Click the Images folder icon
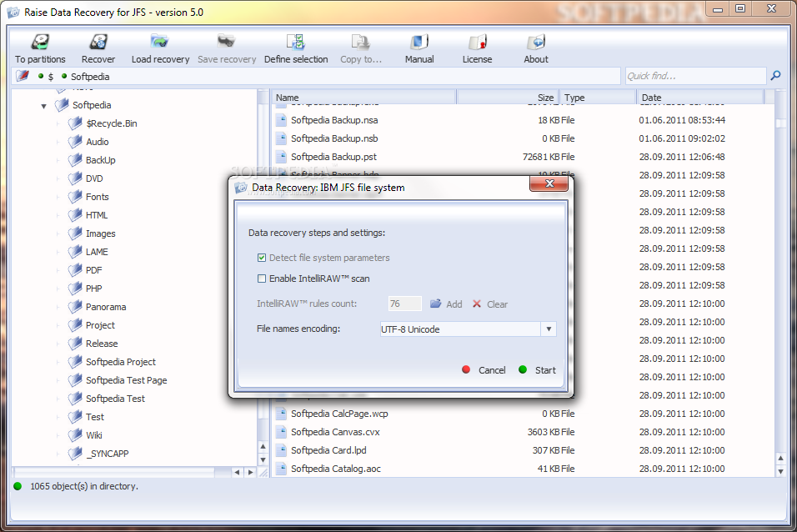Viewport: 797px width, 532px height. 75,233
